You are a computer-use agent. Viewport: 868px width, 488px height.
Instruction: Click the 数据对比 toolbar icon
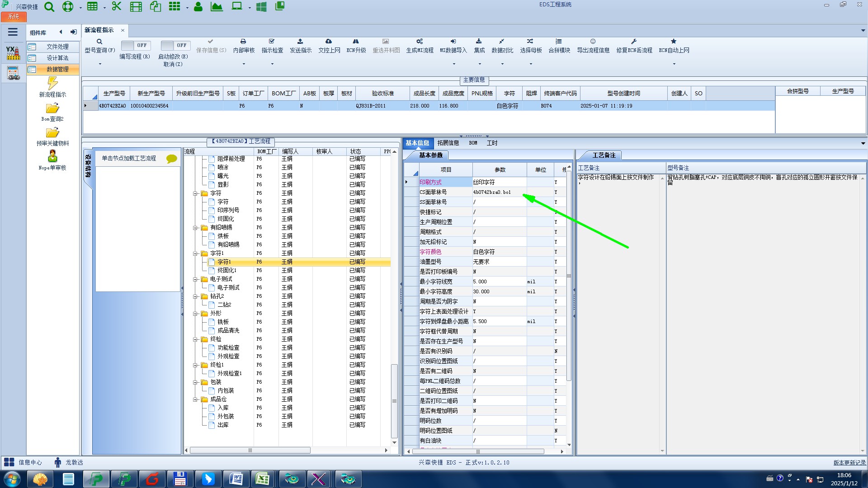502,42
